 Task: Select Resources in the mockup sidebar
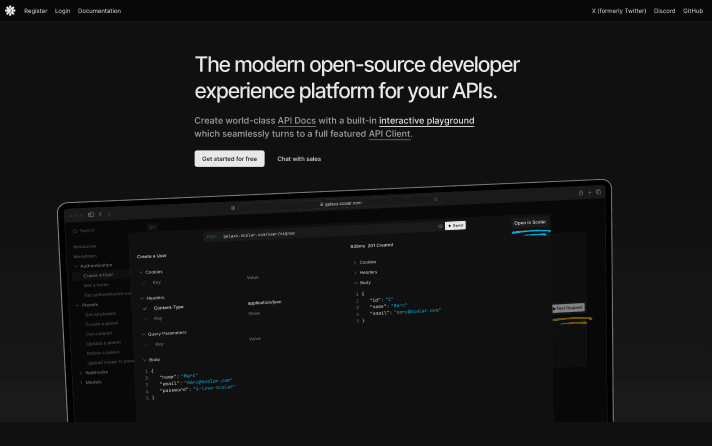(x=84, y=247)
